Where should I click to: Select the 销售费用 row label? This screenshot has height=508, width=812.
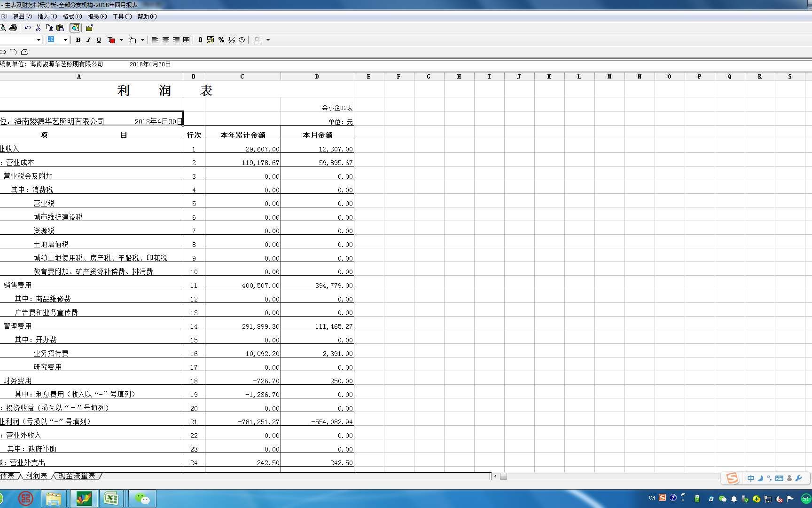click(x=17, y=285)
